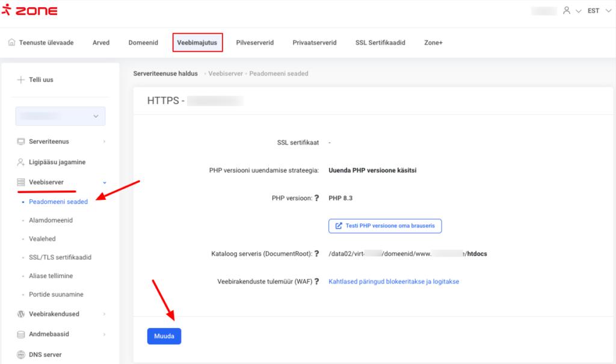Click the help icon next to Kataloog serveris
The height and width of the screenshot is (364, 616).
coord(316,254)
